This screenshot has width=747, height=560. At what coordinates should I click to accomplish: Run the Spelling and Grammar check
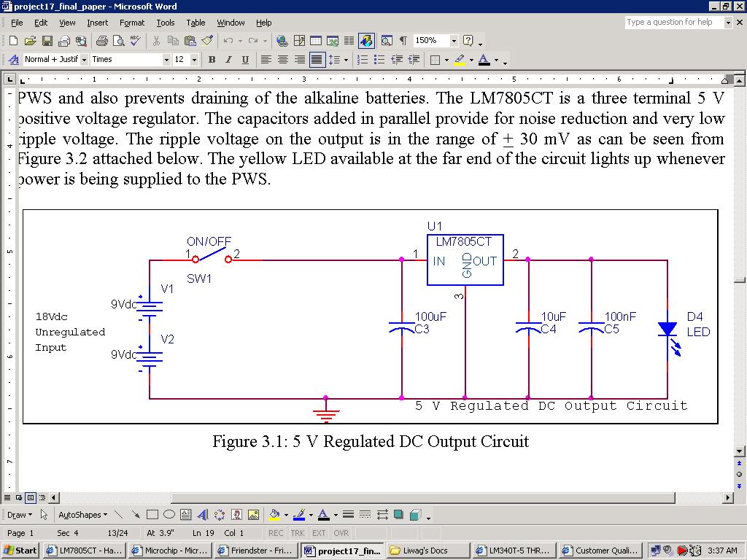(135, 41)
